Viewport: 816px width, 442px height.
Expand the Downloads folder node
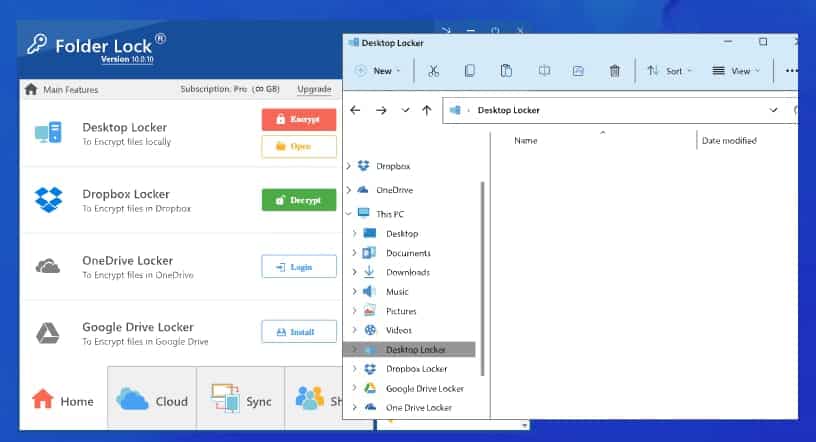pyautogui.click(x=355, y=272)
